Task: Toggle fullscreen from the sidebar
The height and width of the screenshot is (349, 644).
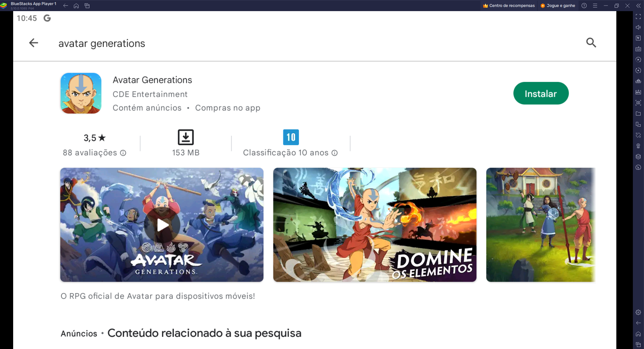Action: tap(638, 17)
